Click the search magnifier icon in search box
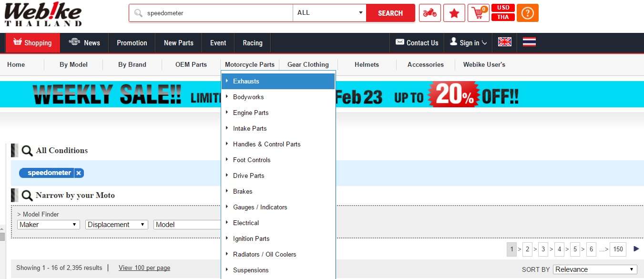 coord(138,13)
